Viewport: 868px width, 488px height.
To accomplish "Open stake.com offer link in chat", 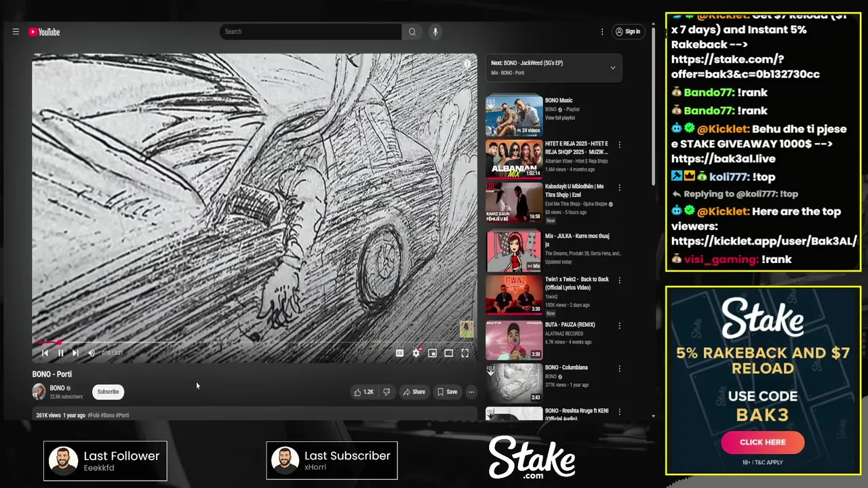I will pos(745,67).
